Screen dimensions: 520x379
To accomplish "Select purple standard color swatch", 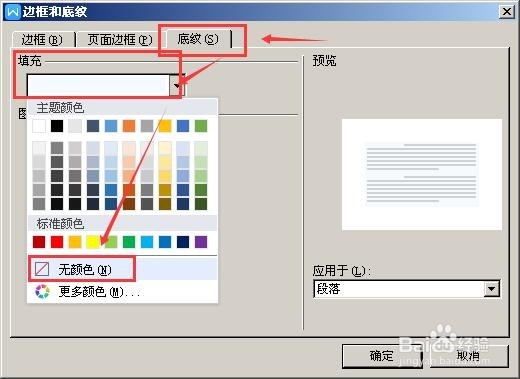I will tap(201, 242).
